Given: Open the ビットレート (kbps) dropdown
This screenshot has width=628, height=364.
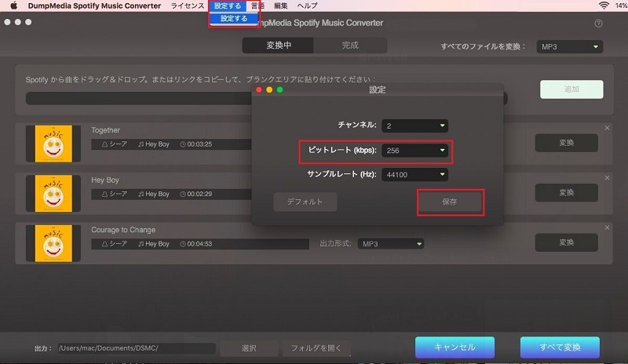Looking at the screenshot, I should click(x=414, y=151).
